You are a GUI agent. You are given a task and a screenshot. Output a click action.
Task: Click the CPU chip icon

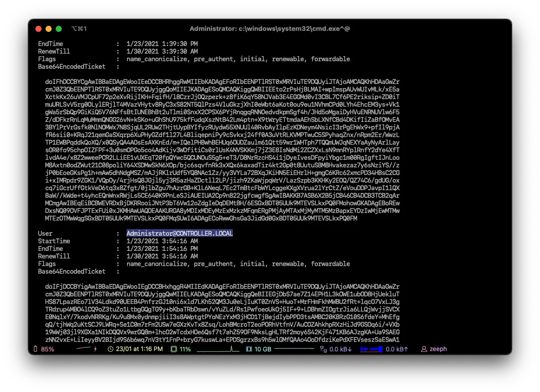pos(174,349)
